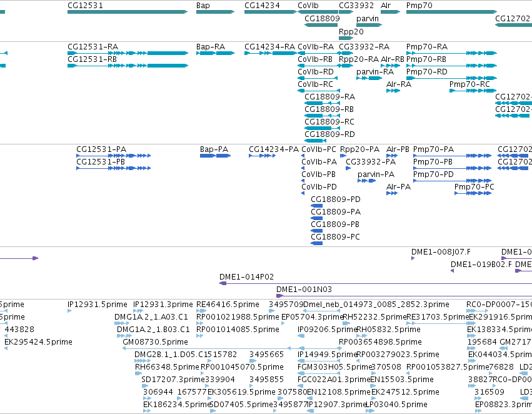
Task: Select transcript CG18809-RA
Action: click(x=323, y=103)
